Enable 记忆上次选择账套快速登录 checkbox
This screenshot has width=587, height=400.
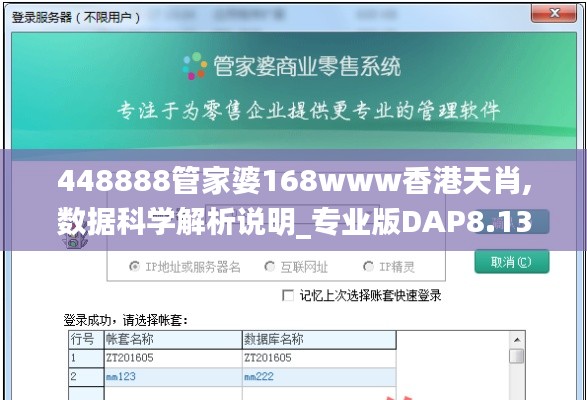click(288, 296)
